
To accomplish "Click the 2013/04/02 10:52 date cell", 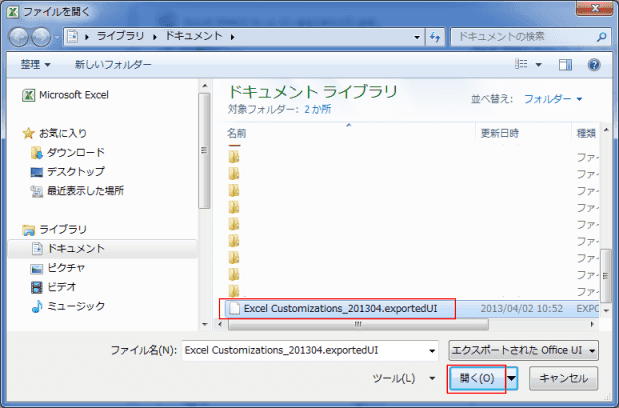I will [x=521, y=309].
